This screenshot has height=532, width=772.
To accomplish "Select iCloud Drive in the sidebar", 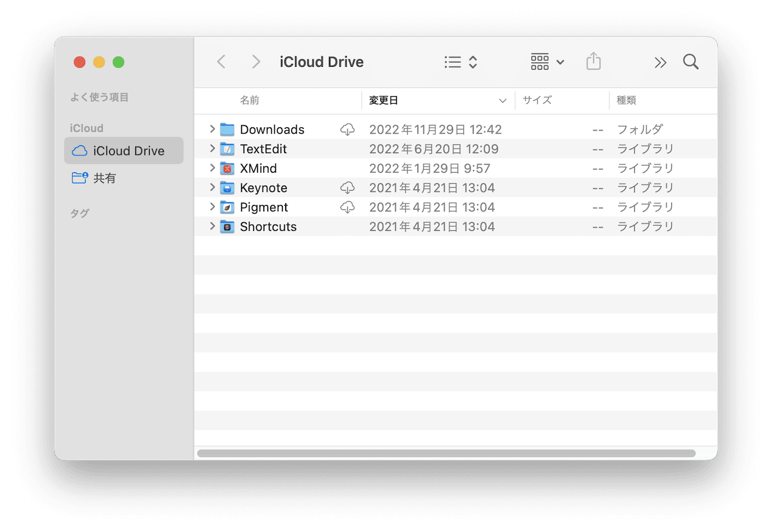I will [x=124, y=151].
